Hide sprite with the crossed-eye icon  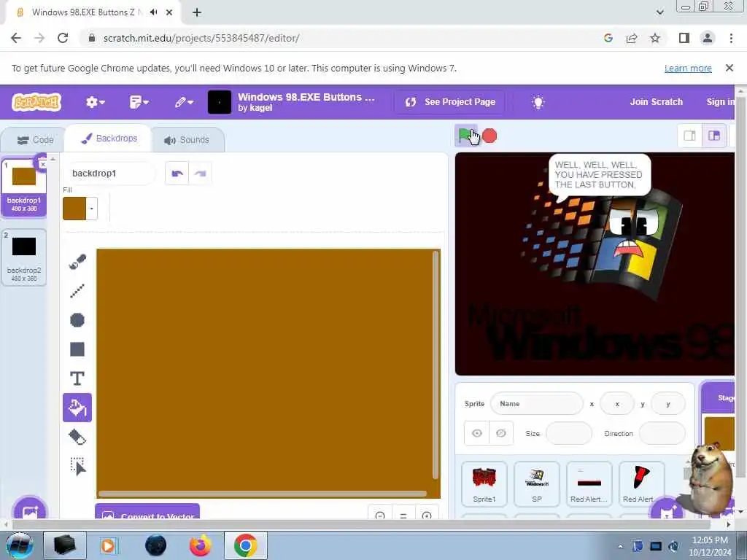500,433
